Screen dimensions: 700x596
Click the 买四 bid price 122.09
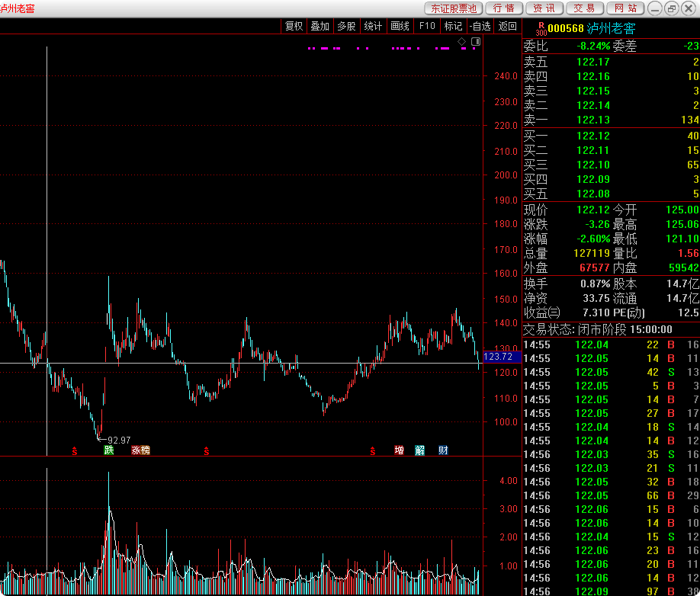click(x=592, y=179)
